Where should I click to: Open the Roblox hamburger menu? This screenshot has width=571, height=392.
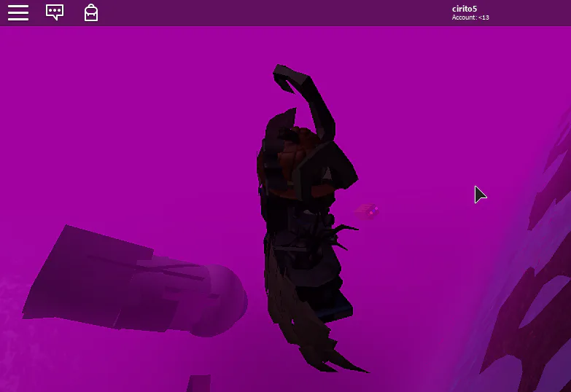pyautogui.click(x=18, y=12)
